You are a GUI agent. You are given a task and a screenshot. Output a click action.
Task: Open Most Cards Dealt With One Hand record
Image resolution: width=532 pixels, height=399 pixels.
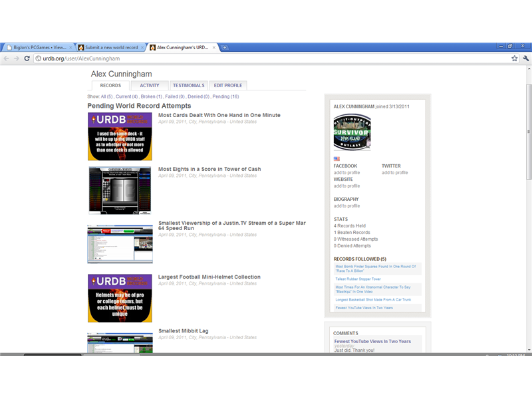219,115
